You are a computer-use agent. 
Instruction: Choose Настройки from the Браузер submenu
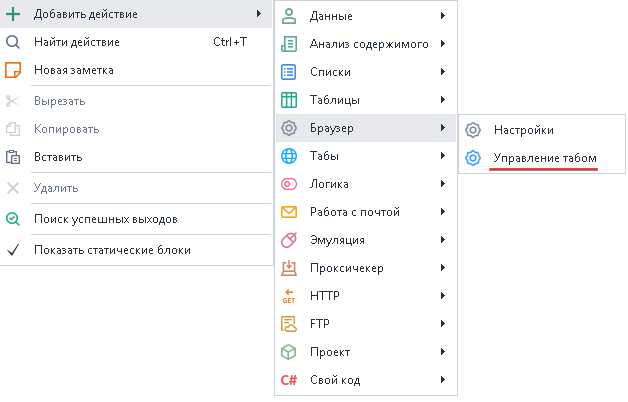point(523,129)
